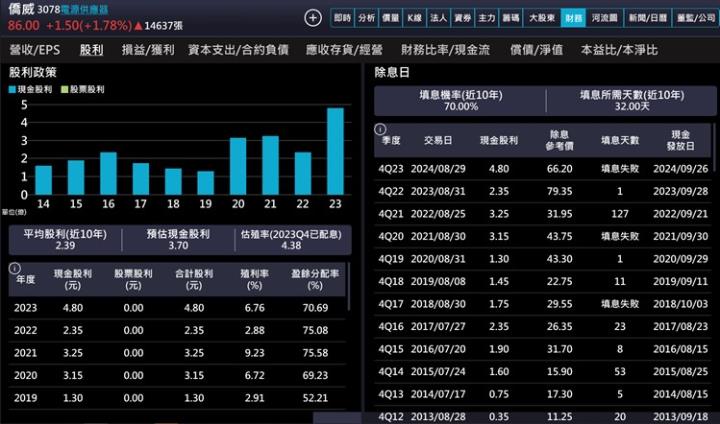This screenshot has height=424, width=720.
Task: Select the 股利 sub-tab
Action: (91, 50)
